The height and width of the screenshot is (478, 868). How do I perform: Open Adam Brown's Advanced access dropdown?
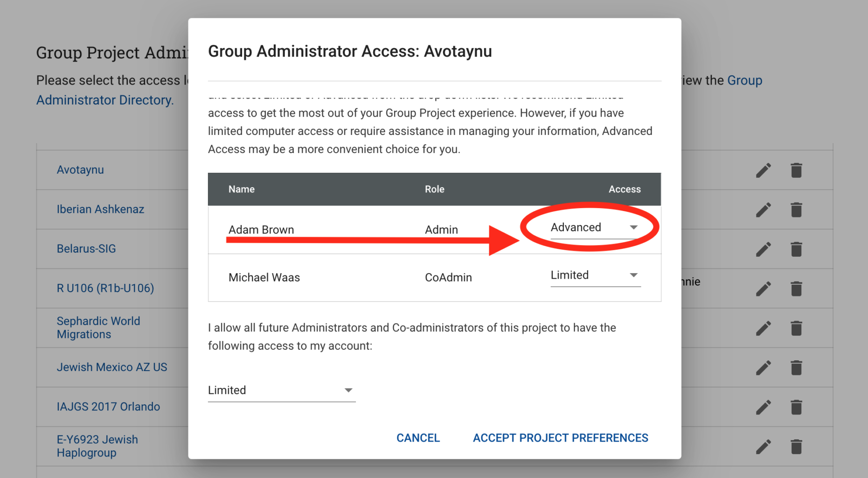pos(595,228)
